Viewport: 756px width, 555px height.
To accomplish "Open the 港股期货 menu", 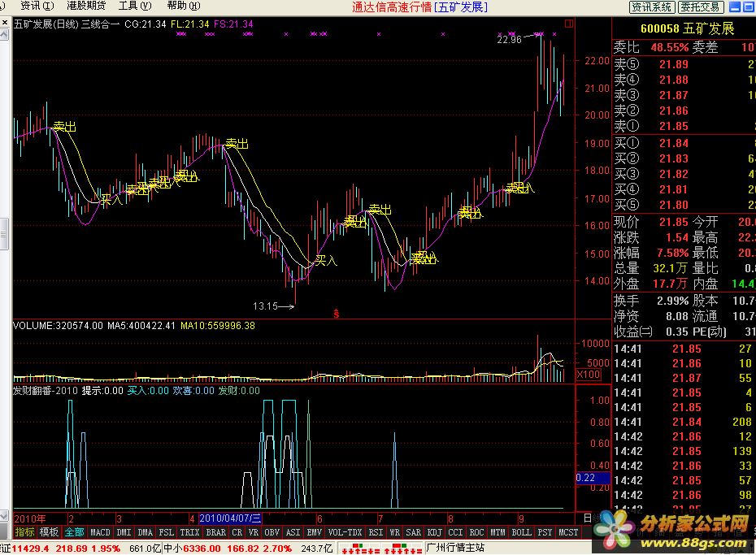I will [86, 6].
